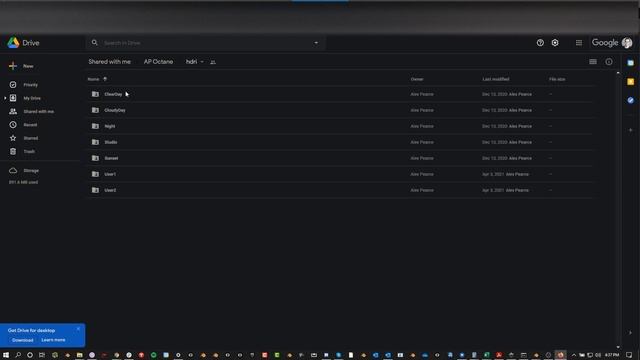Select the Studio folder name

tap(111, 142)
